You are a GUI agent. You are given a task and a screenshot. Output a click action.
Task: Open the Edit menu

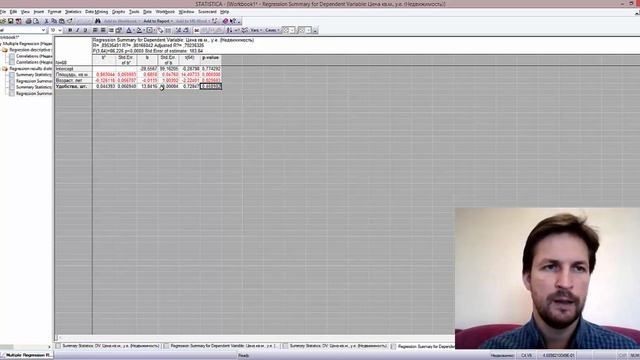tap(13, 12)
